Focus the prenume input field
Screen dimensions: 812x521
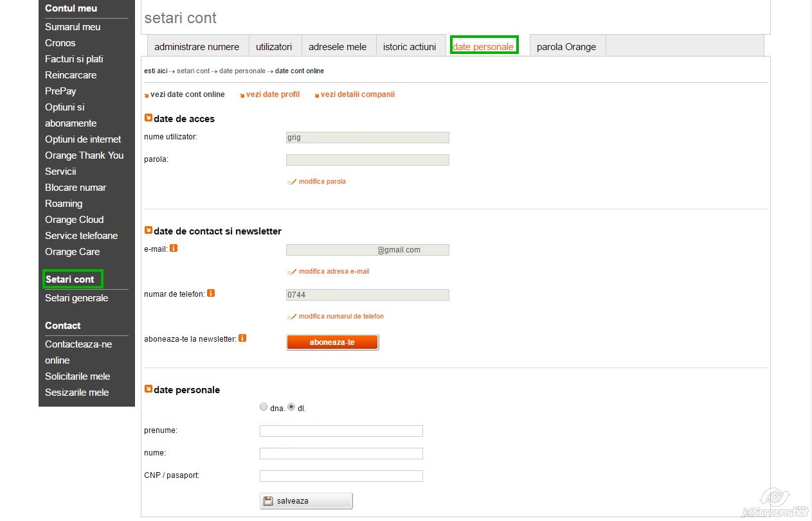click(341, 431)
